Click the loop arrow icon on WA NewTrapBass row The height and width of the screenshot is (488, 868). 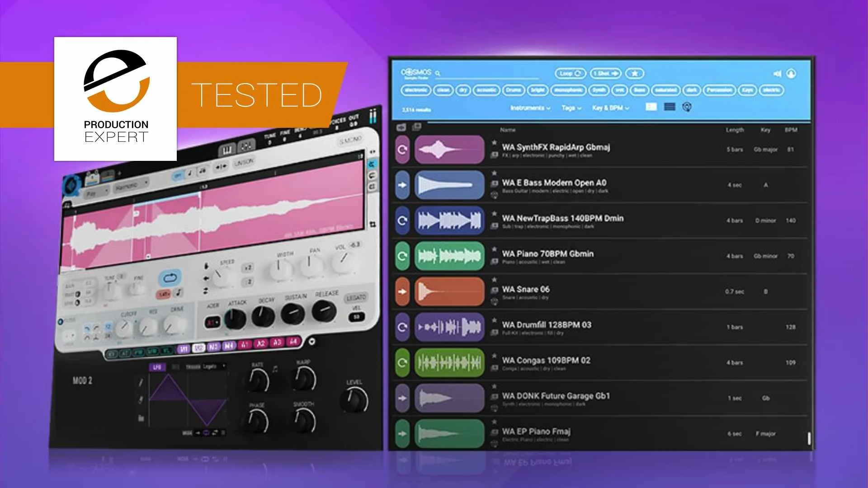(x=402, y=220)
